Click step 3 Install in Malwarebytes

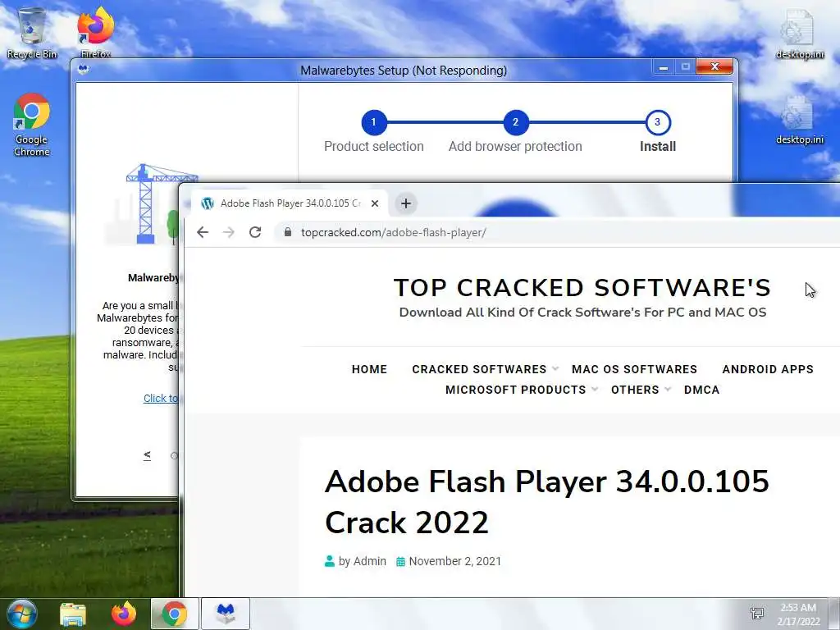pos(658,122)
